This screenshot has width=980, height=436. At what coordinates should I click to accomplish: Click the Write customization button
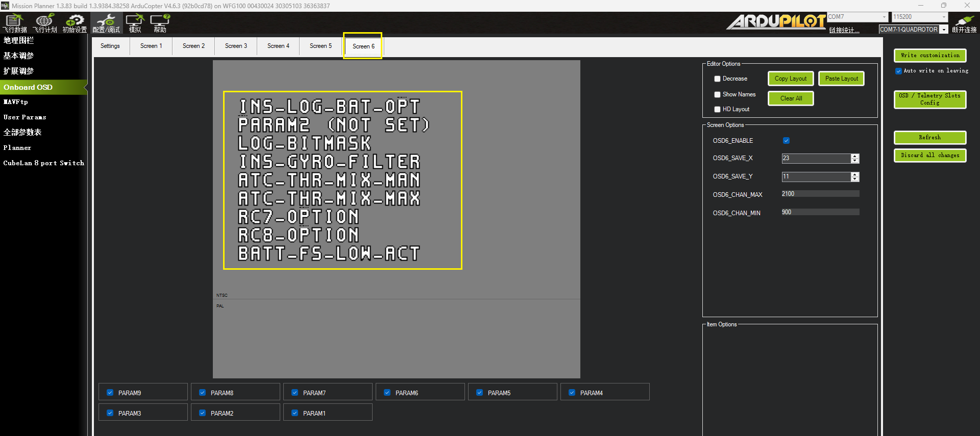929,56
